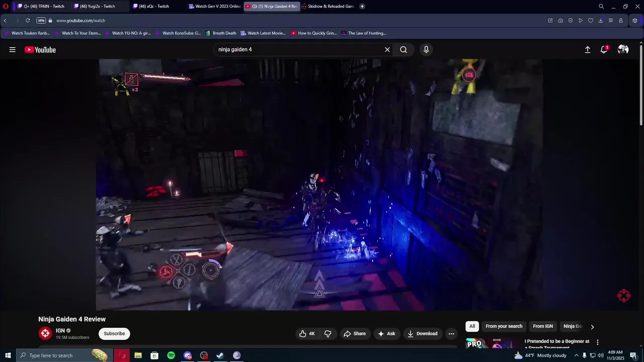The width and height of the screenshot is (644, 362).
Task: Open Watch To Your Etern... bookmark
Action: (77, 33)
